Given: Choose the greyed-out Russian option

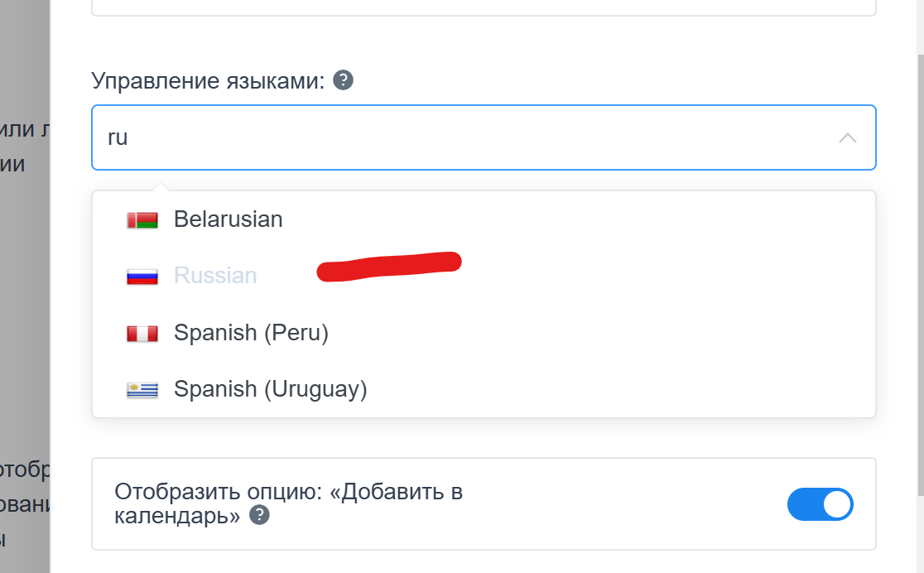Looking at the screenshot, I should pos(215,276).
